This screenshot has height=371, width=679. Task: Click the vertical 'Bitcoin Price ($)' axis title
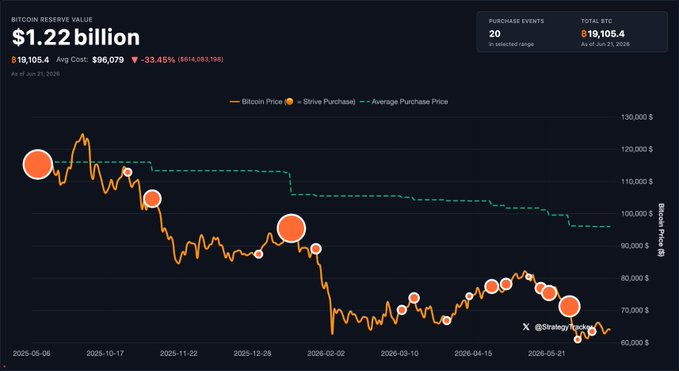pyautogui.click(x=661, y=230)
